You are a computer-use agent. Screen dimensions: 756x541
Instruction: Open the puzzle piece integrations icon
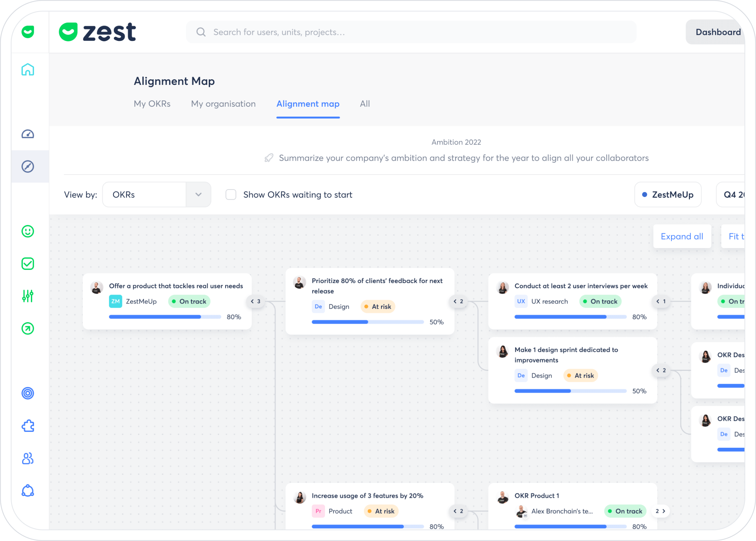(x=28, y=426)
